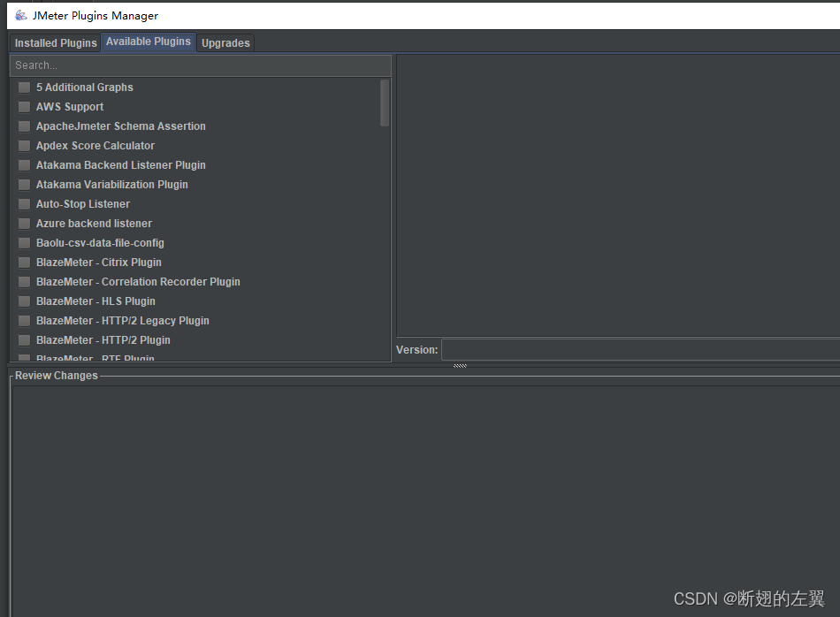Image resolution: width=840 pixels, height=617 pixels.
Task: Tick BlazeMeter - HTTP/2 Legacy Plugin checkbox
Action: pyautogui.click(x=24, y=321)
